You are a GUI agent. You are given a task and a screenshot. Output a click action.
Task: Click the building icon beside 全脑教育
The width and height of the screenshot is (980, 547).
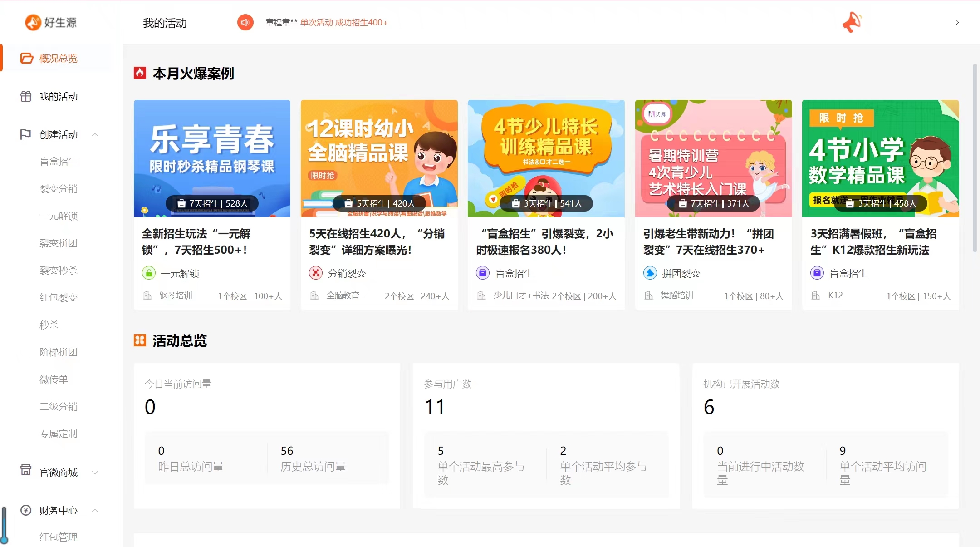[314, 296]
